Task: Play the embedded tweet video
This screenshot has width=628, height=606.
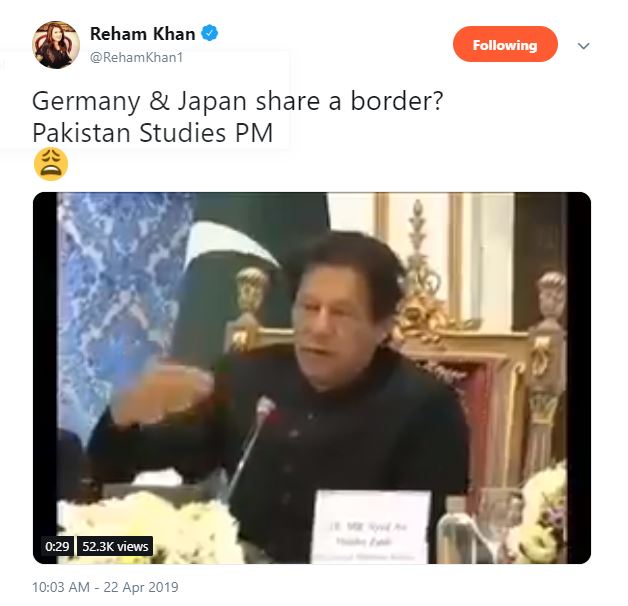Action: [312, 378]
